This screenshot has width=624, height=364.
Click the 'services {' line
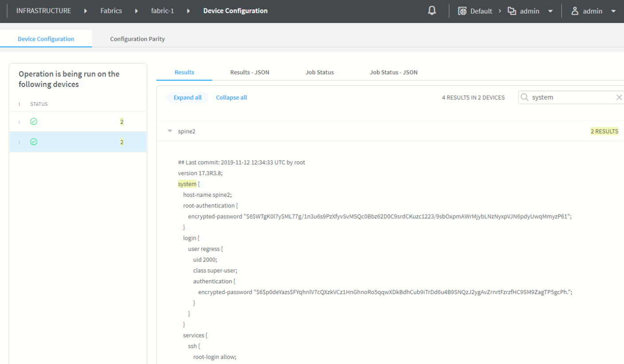pyautogui.click(x=196, y=335)
